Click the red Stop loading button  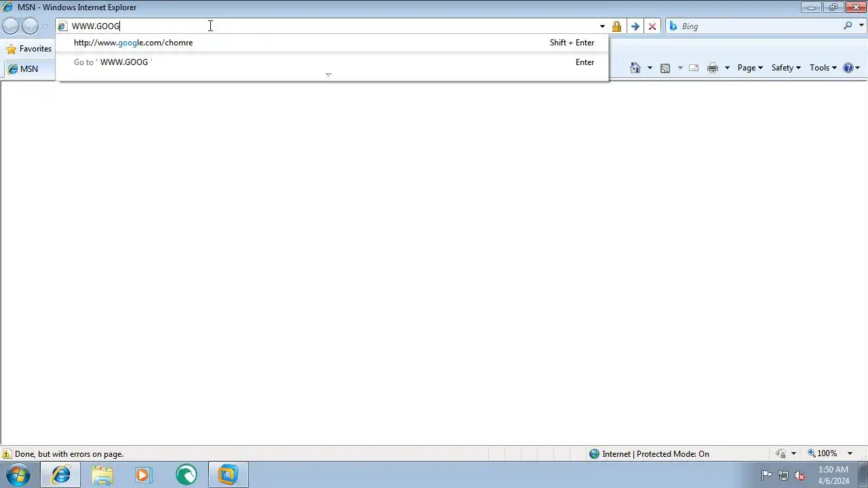click(x=652, y=26)
